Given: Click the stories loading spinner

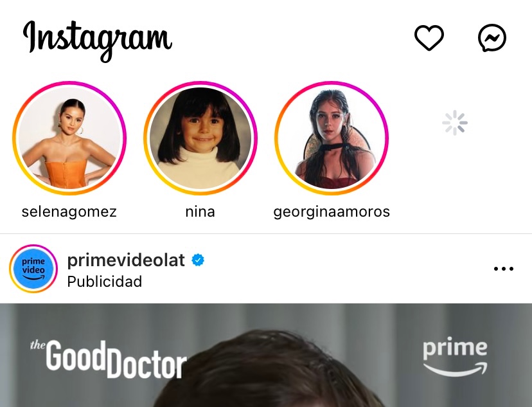Looking at the screenshot, I should [x=454, y=123].
